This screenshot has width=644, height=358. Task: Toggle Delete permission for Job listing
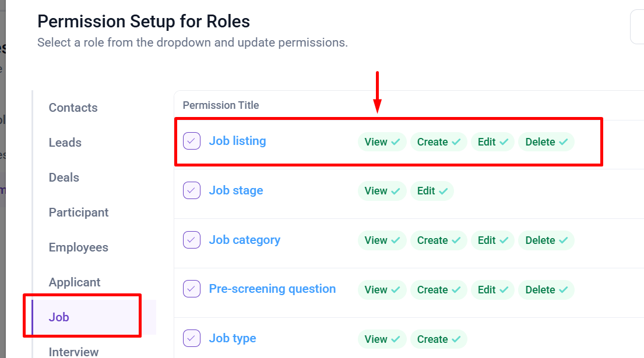[x=546, y=142]
